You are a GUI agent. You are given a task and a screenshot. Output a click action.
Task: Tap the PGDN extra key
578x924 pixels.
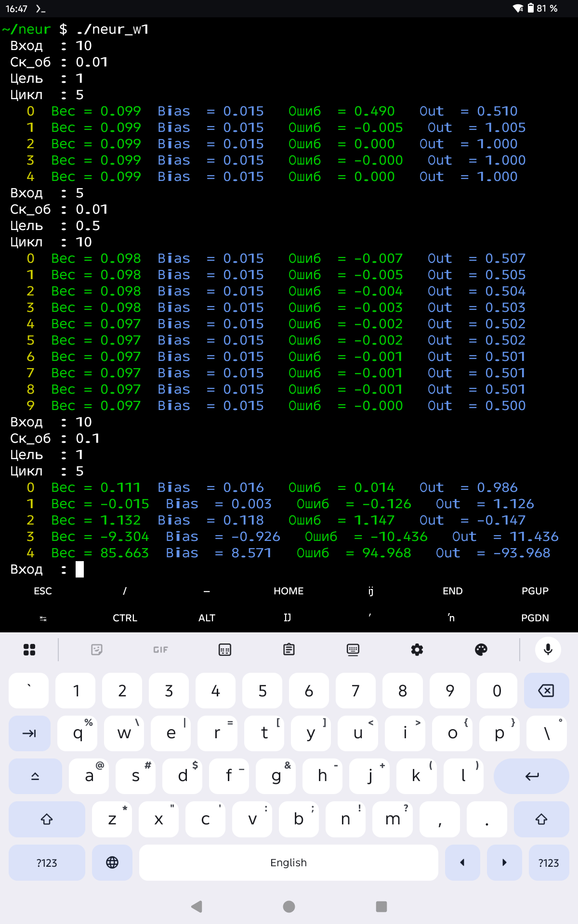pyautogui.click(x=535, y=618)
